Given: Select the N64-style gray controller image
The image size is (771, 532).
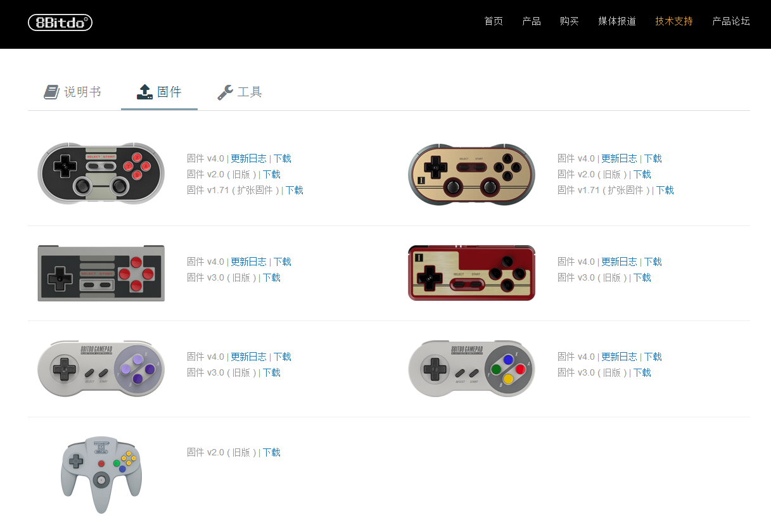Looking at the screenshot, I should click(101, 475).
